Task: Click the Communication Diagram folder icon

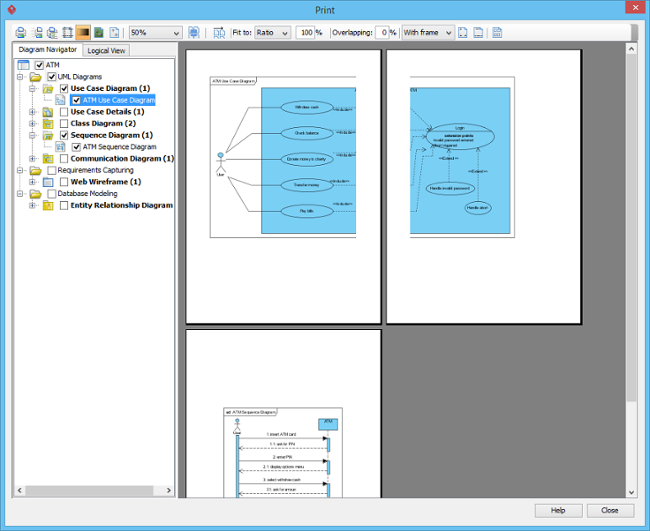Action: pos(48,158)
